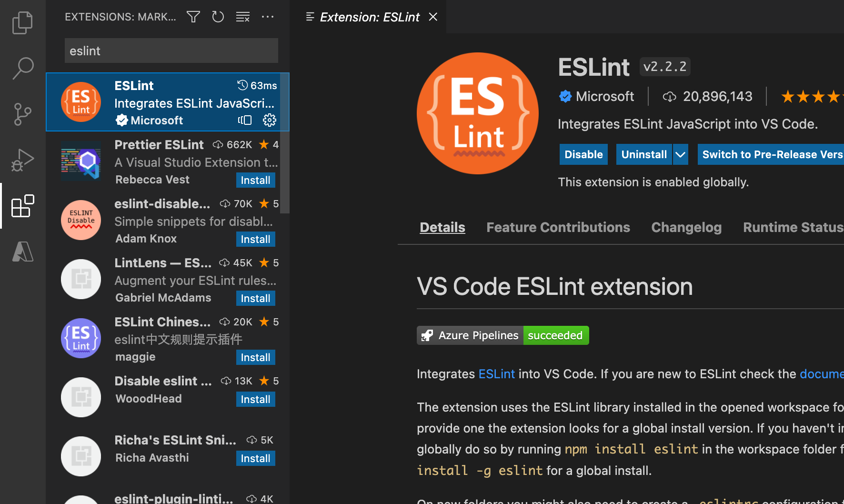Expand the Uninstall dropdown arrow
This screenshot has width=844, height=504.
[680, 154]
